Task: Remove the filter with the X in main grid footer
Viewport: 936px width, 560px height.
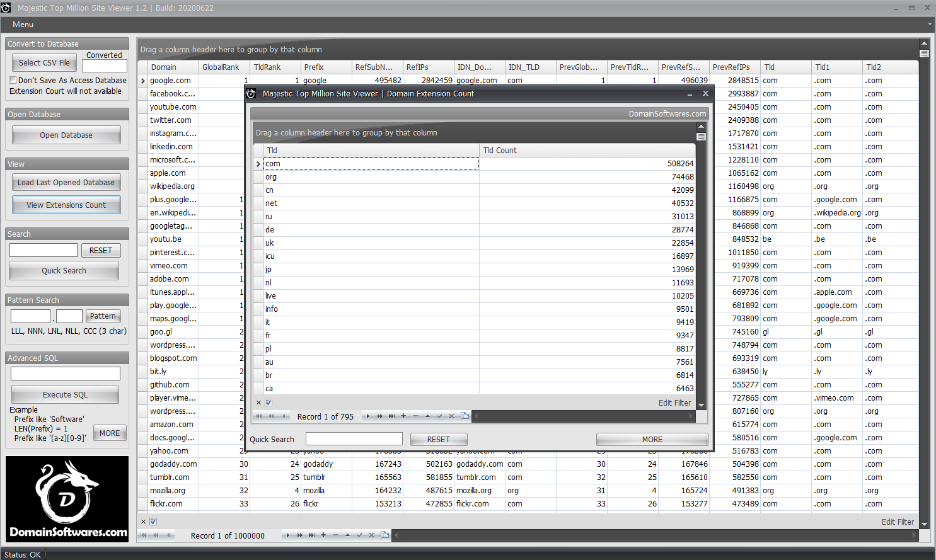Action: pyautogui.click(x=143, y=522)
